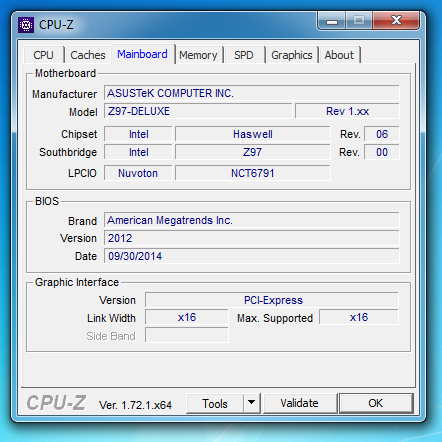Click BIOS date 09/30/2014
This screenshot has width=442, height=442.
click(x=252, y=256)
